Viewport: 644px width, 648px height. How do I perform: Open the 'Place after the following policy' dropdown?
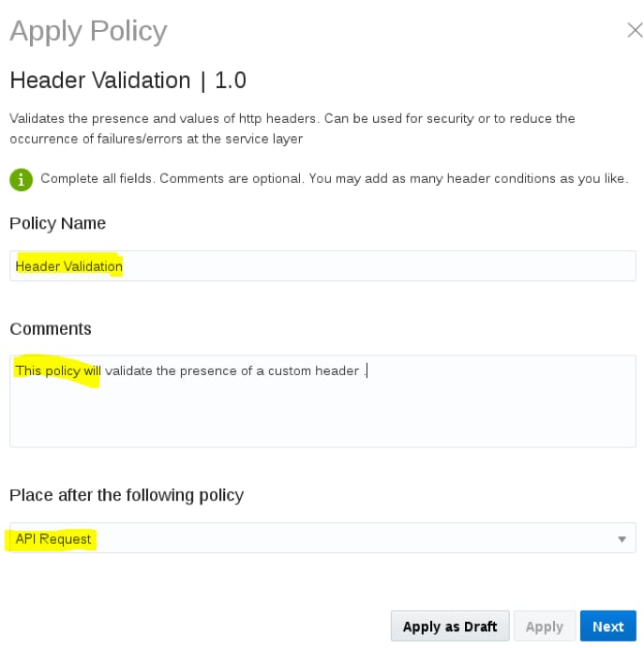point(322,538)
